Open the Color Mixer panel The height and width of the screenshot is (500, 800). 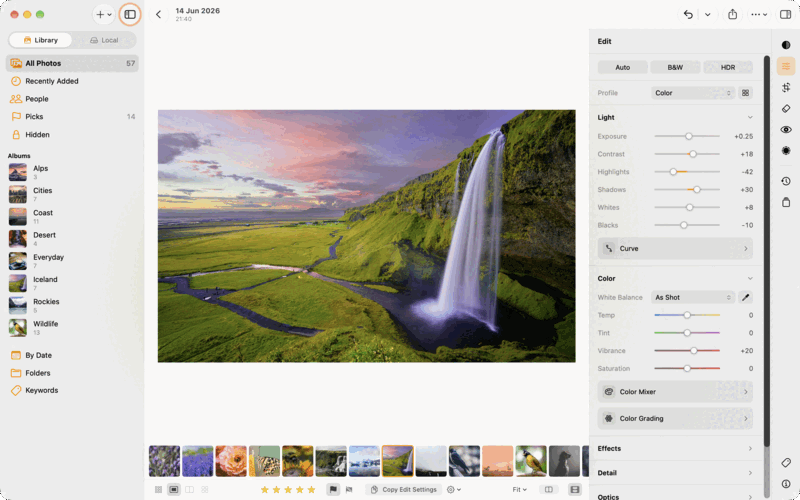(x=675, y=392)
